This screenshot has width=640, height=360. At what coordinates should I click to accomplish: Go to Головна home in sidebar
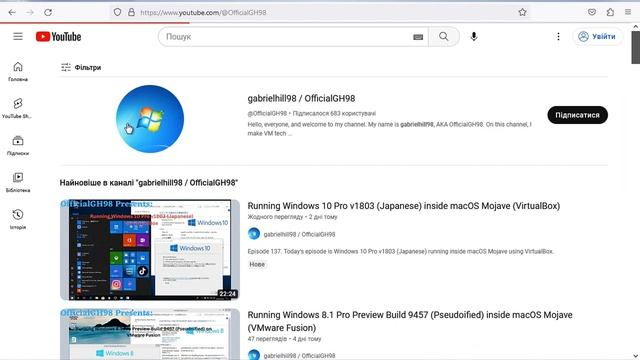[x=18, y=71]
